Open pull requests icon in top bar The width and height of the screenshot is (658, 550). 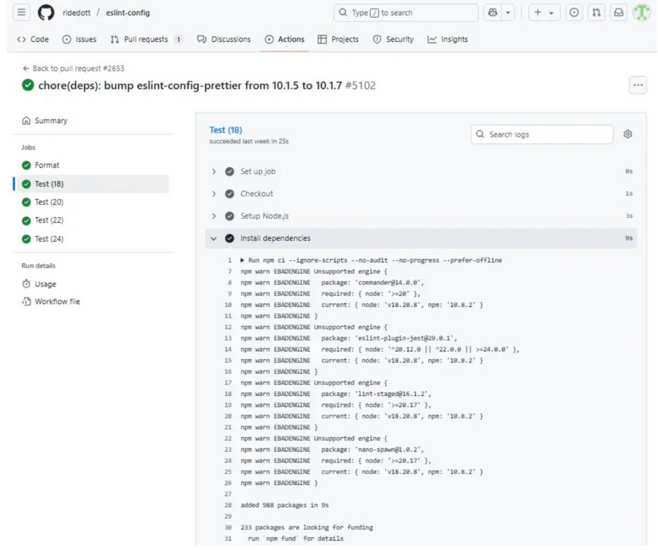click(597, 13)
